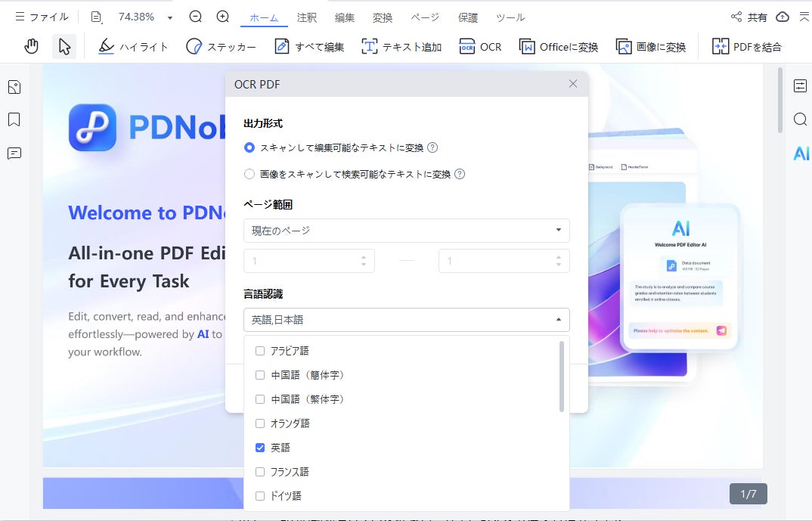The height and width of the screenshot is (521, 812).
Task: Zoom in with the plus magnifier
Action: pos(223,17)
